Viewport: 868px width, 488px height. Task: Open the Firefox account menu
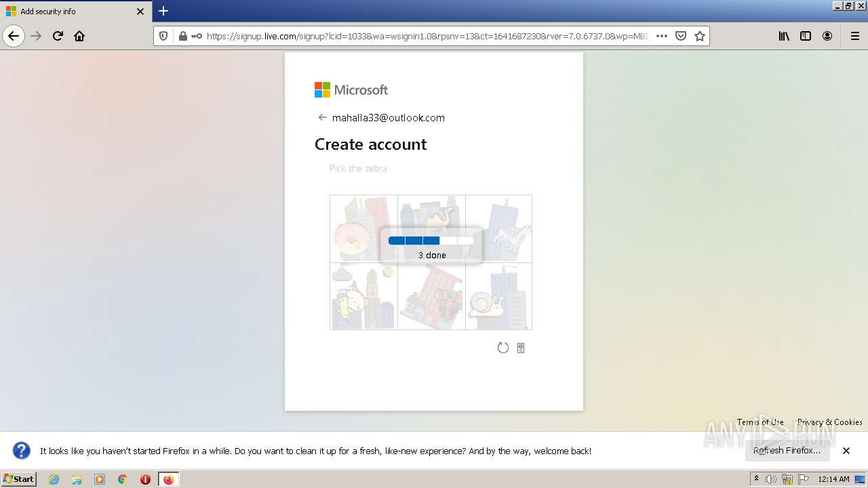(x=827, y=36)
